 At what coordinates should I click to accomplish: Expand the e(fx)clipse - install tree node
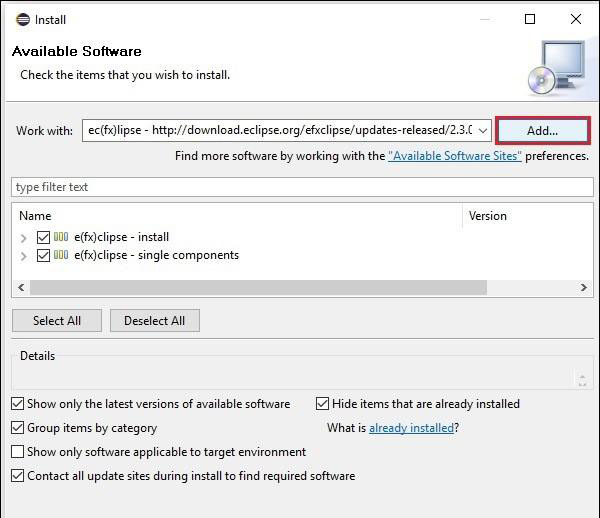[23, 238]
